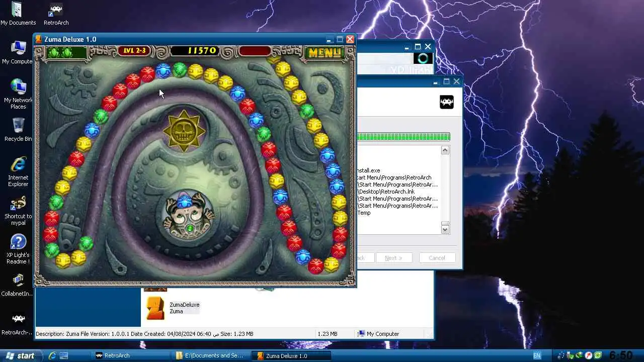The width and height of the screenshot is (644, 362).
Task: Select the CollabnetIn... desktop icon
Action: point(18,285)
